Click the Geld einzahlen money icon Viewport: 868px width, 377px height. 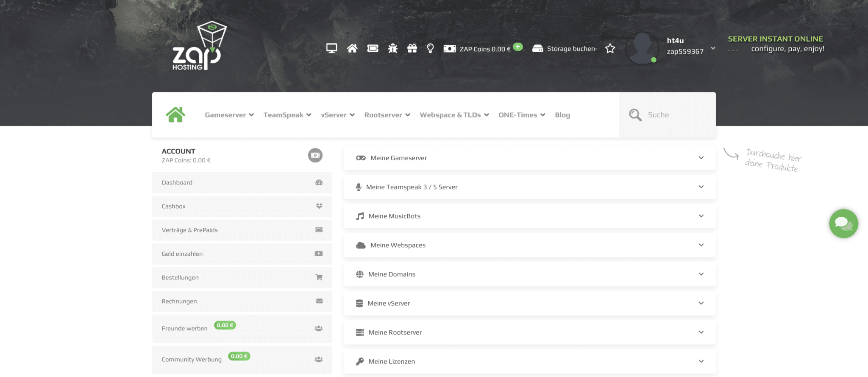(x=319, y=254)
